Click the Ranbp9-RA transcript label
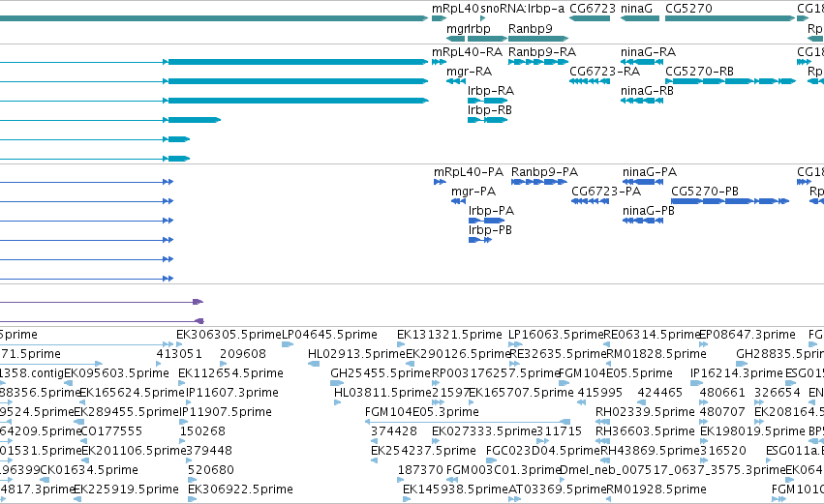The image size is (824, 504). pos(542,52)
